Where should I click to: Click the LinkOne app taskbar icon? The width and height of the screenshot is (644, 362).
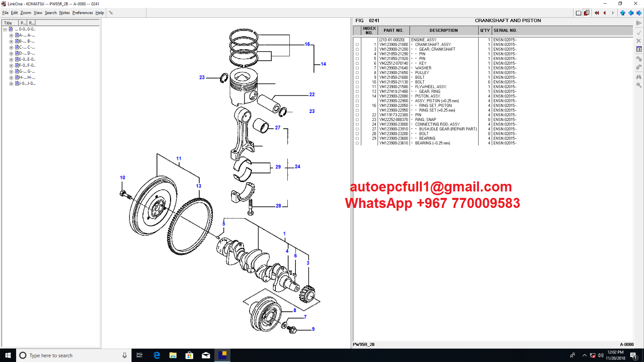pos(223,355)
